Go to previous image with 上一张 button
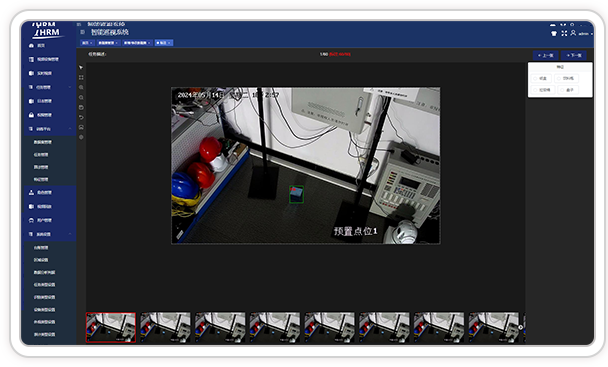Screen dimensions: 608x367 pos(546,55)
